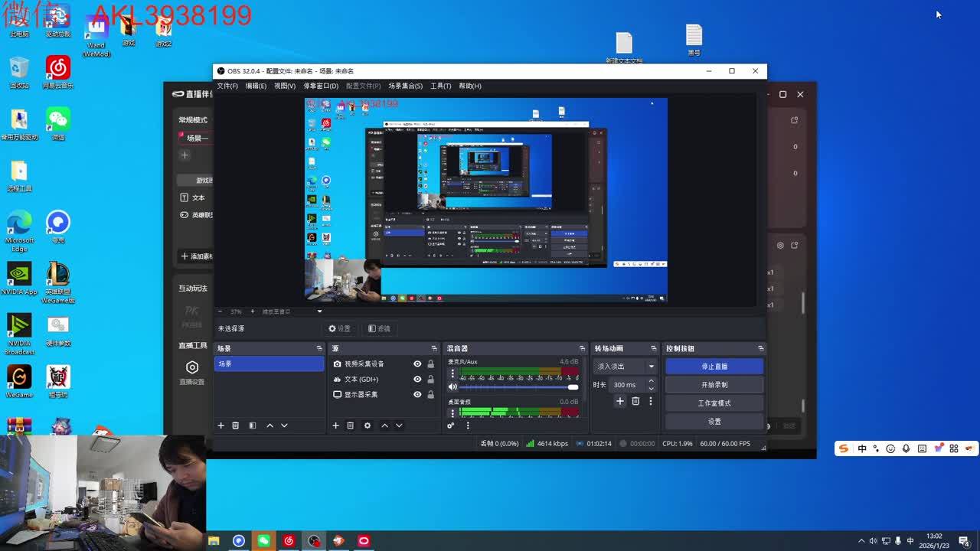The width and height of the screenshot is (980, 551).
Task: Add a new transition with plus icon
Action: 620,401
